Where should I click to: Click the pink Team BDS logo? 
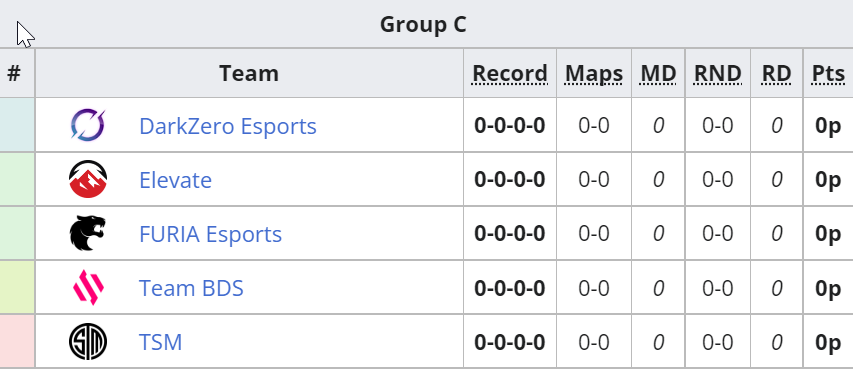click(x=88, y=287)
